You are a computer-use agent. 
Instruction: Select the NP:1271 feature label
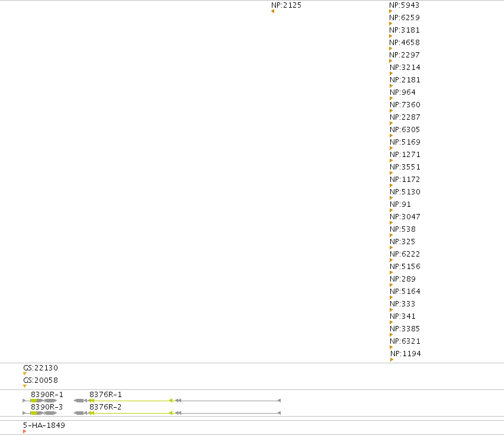405,155
